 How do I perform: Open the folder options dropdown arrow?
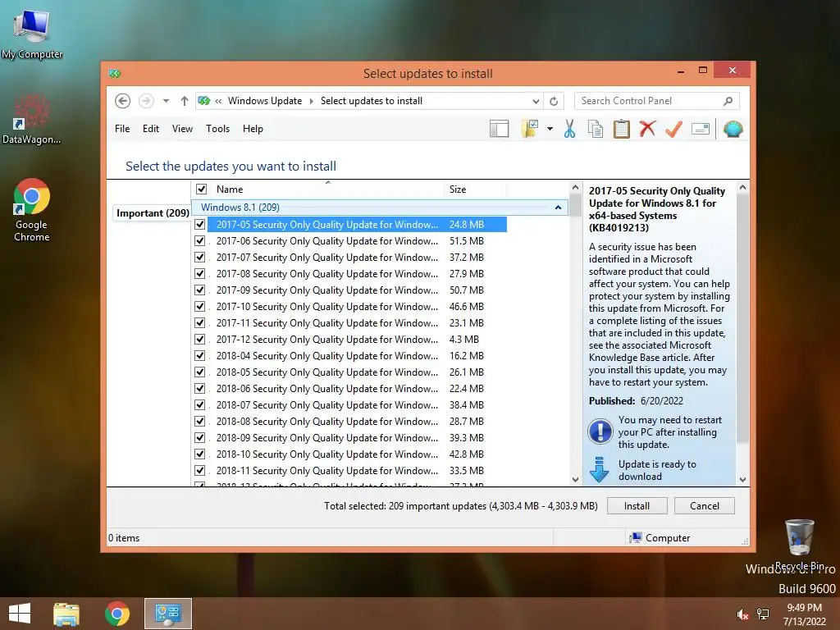point(550,129)
